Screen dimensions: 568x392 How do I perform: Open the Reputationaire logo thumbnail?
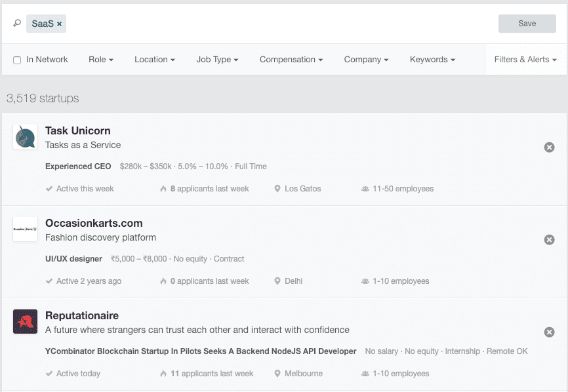[x=26, y=321]
